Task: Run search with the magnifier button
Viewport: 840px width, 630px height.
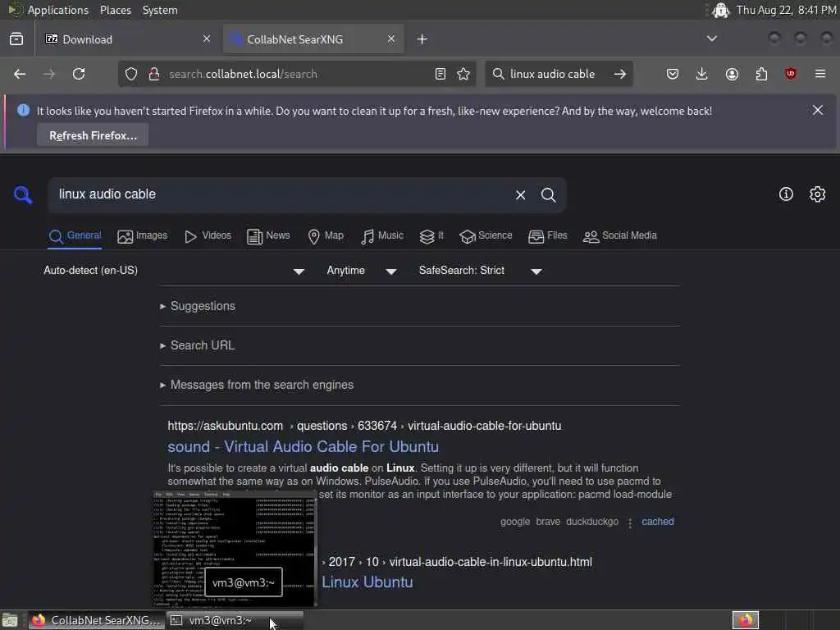Action: click(549, 195)
